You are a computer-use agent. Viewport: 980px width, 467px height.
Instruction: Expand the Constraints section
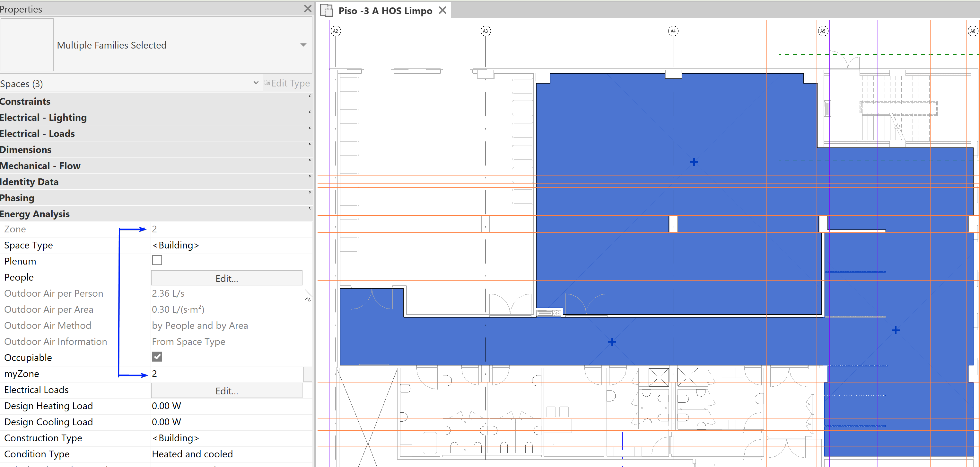[x=310, y=96]
